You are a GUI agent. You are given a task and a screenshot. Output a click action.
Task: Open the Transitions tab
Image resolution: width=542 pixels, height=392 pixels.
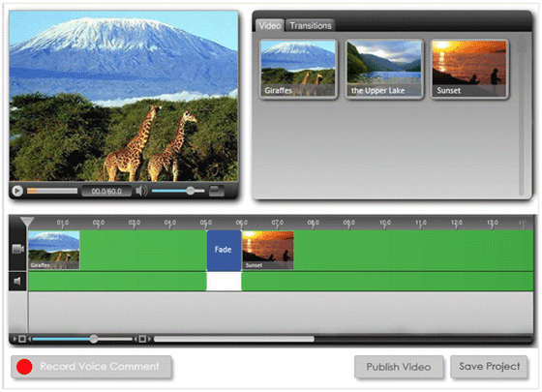click(311, 25)
